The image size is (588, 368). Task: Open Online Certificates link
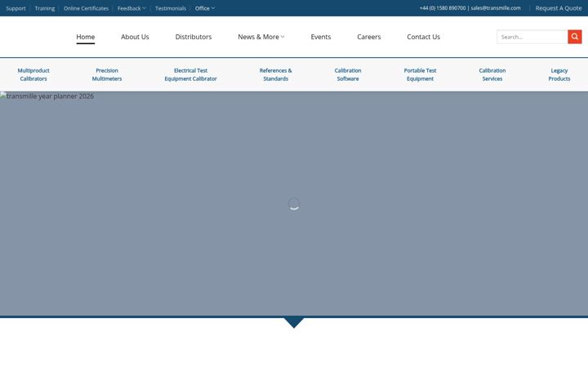pos(86,8)
